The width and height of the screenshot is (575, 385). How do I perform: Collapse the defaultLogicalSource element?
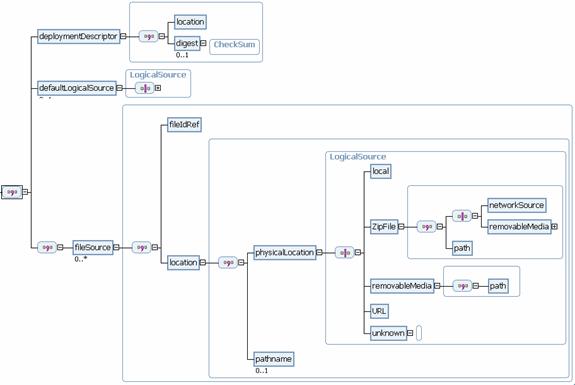(x=120, y=88)
